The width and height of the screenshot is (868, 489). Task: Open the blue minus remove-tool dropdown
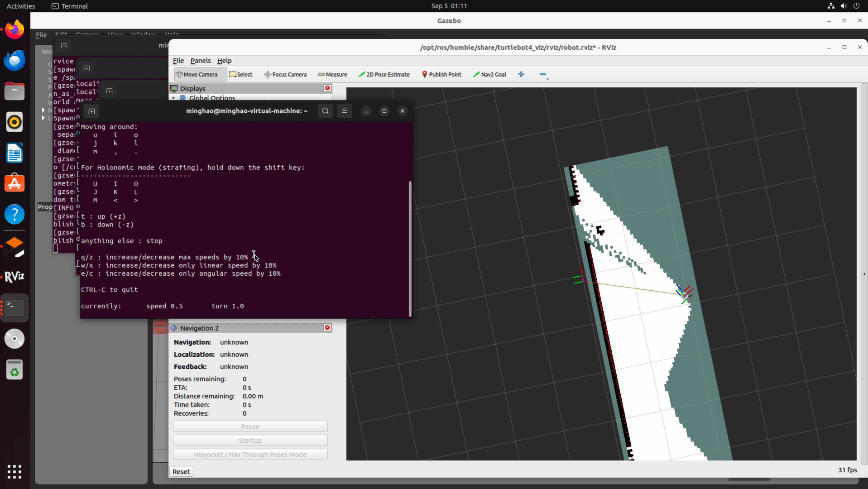pyautogui.click(x=544, y=74)
